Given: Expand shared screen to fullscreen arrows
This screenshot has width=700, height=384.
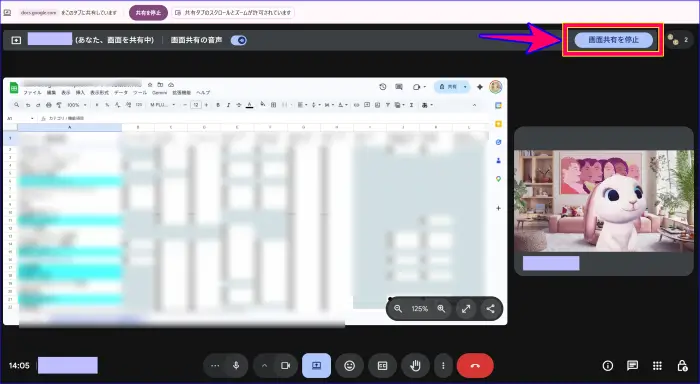Looking at the screenshot, I should click(x=466, y=309).
